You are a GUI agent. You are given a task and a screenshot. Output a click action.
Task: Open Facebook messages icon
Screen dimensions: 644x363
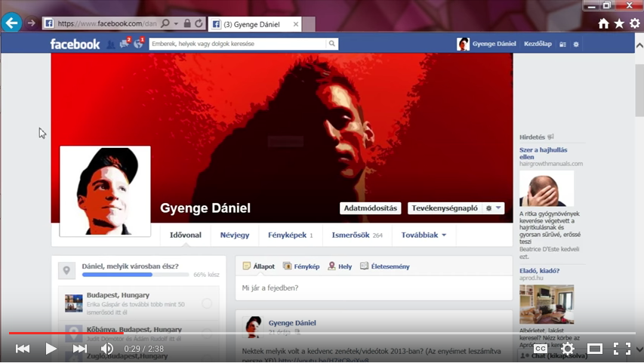pos(124,44)
